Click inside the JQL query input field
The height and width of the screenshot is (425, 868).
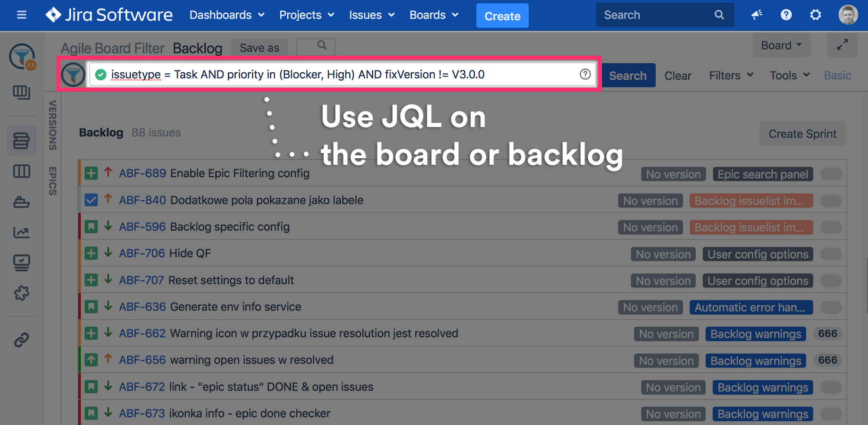tap(330, 74)
